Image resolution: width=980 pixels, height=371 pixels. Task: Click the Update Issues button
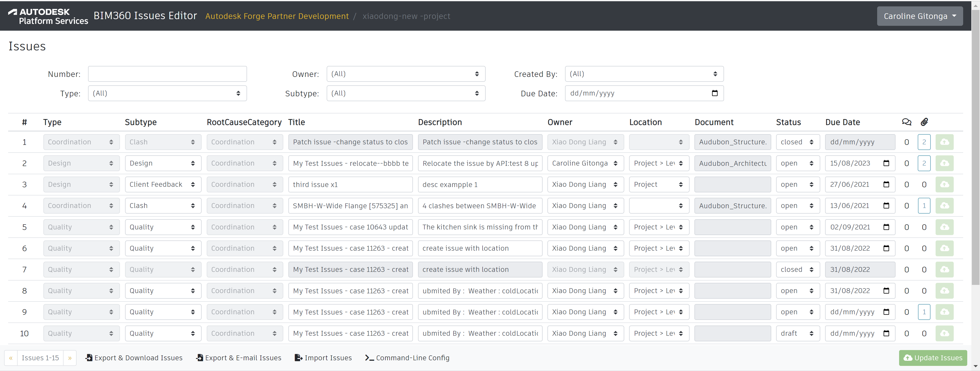pyautogui.click(x=933, y=358)
